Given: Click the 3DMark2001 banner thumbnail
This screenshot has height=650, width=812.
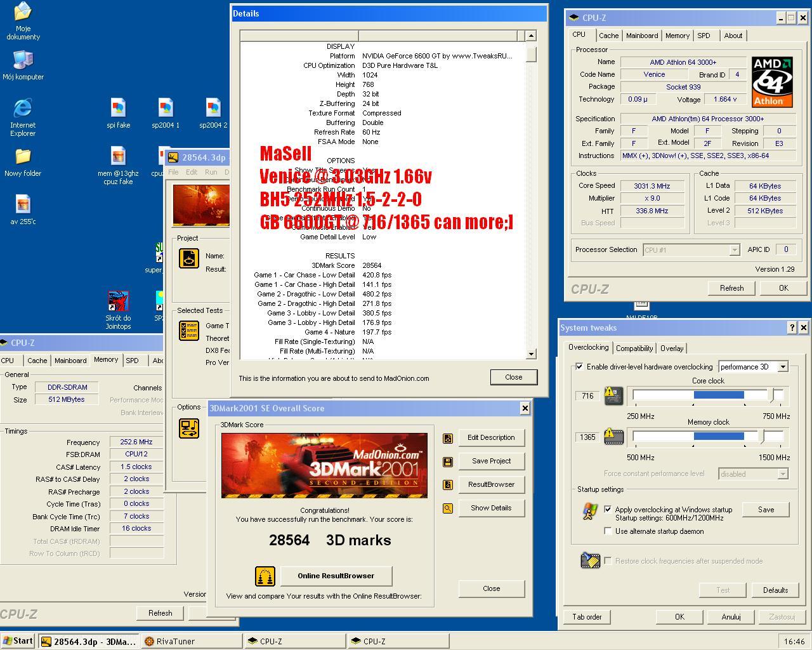Looking at the screenshot, I should pos(324,465).
